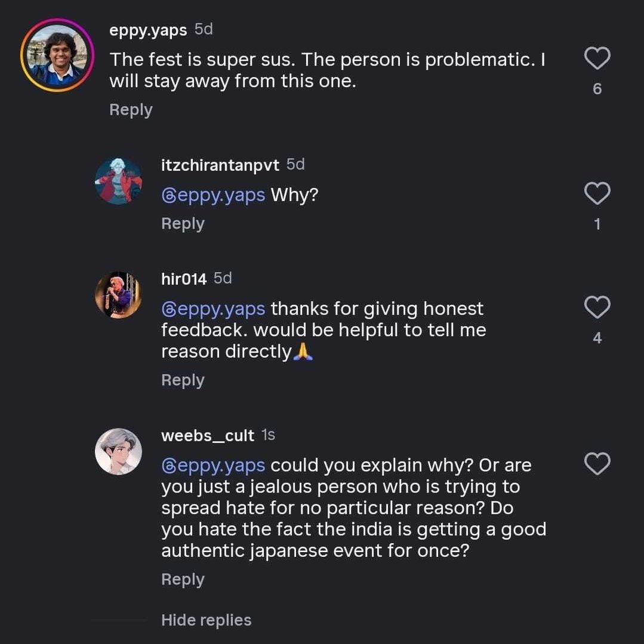Collapse thread with Hide replies
This screenshot has height=644, width=644.
click(x=206, y=620)
